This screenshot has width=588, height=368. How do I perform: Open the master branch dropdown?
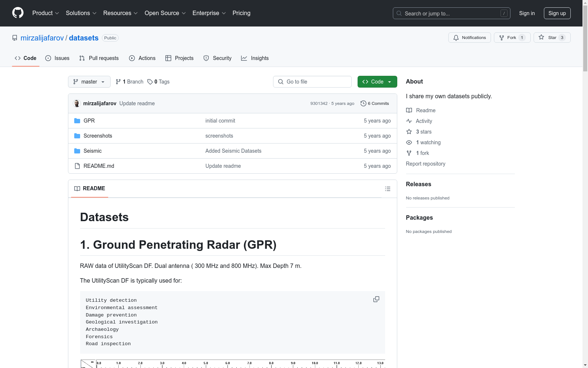[x=89, y=82]
